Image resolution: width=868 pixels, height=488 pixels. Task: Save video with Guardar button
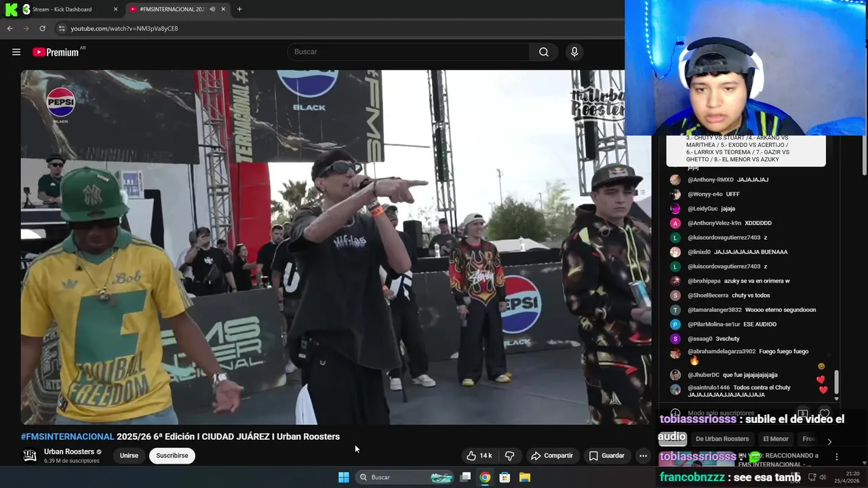pyautogui.click(x=606, y=455)
